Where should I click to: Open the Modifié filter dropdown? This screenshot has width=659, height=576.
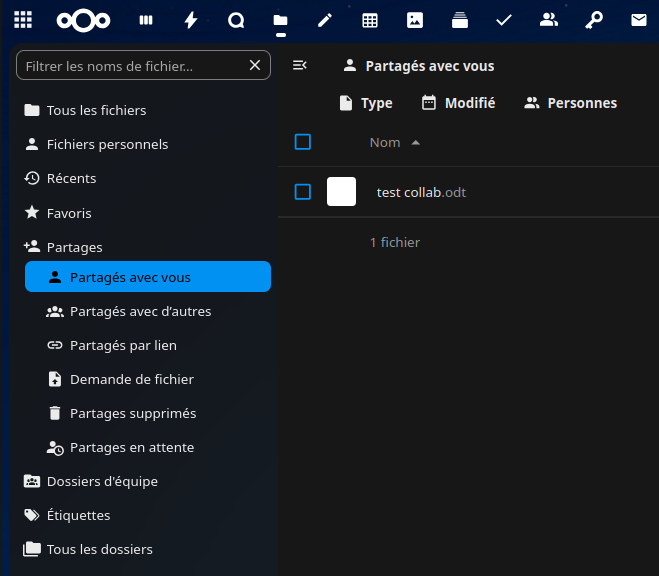[x=458, y=103]
